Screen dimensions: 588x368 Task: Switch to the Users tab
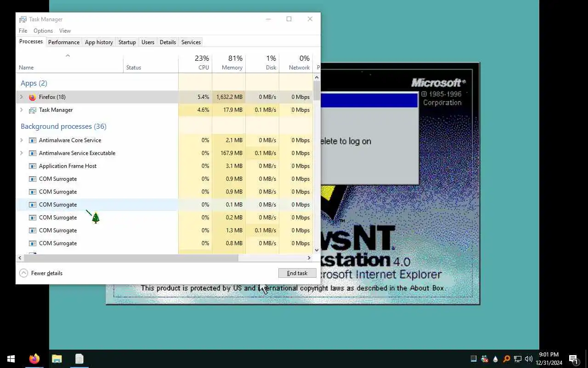click(148, 42)
